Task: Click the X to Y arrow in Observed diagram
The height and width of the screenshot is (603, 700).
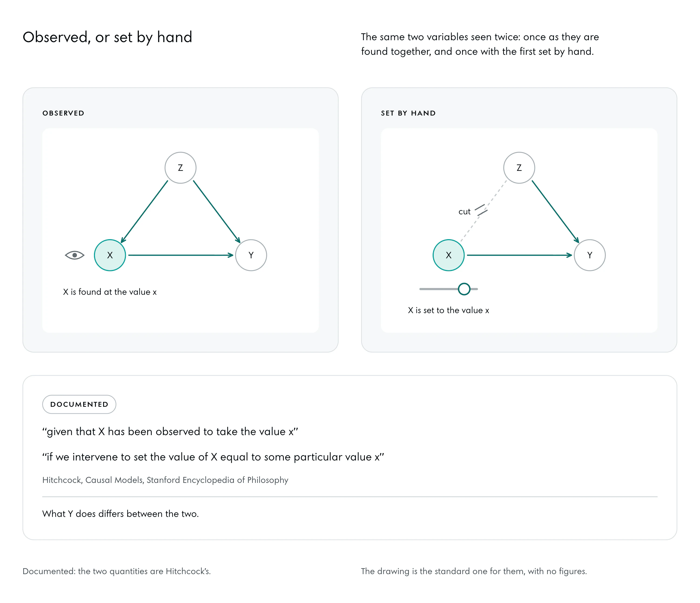Action: 181,255
